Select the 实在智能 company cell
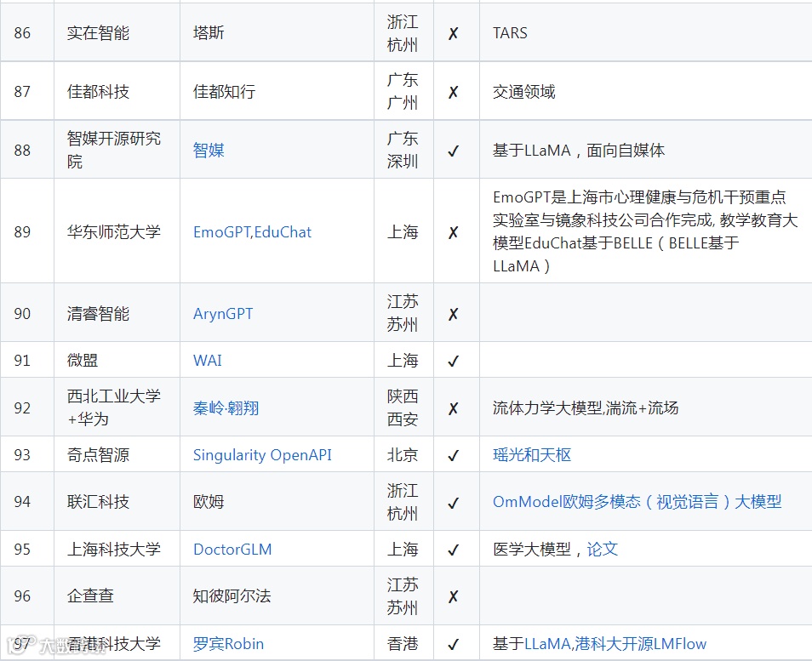Image resolution: width=812 pixels, height=661 pixels. point(117,32)
